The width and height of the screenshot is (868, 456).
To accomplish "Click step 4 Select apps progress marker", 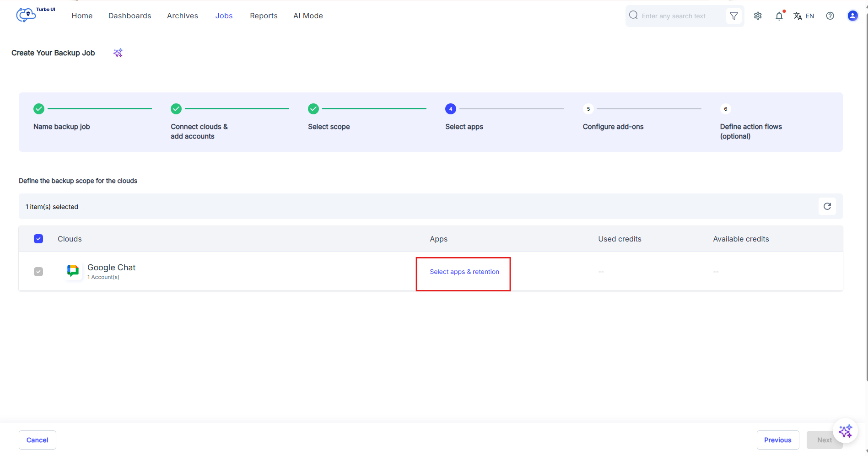I will 451,109.
